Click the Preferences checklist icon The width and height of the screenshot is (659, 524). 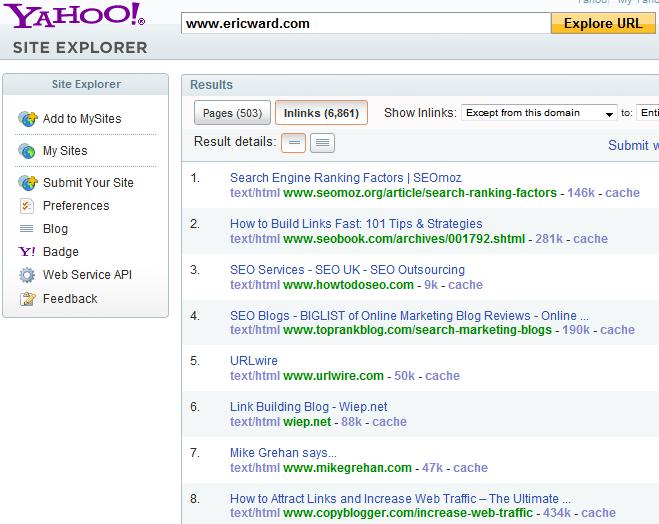point(26,206)
